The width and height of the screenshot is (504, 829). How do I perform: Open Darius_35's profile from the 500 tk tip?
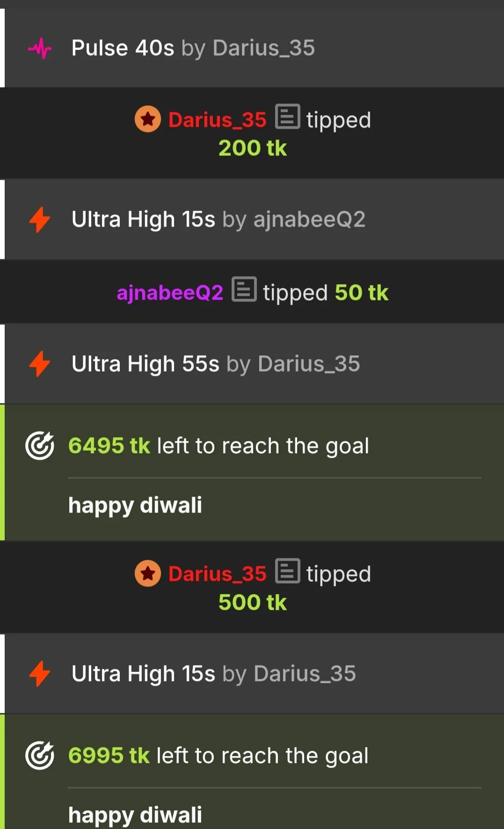coord(217,574)
